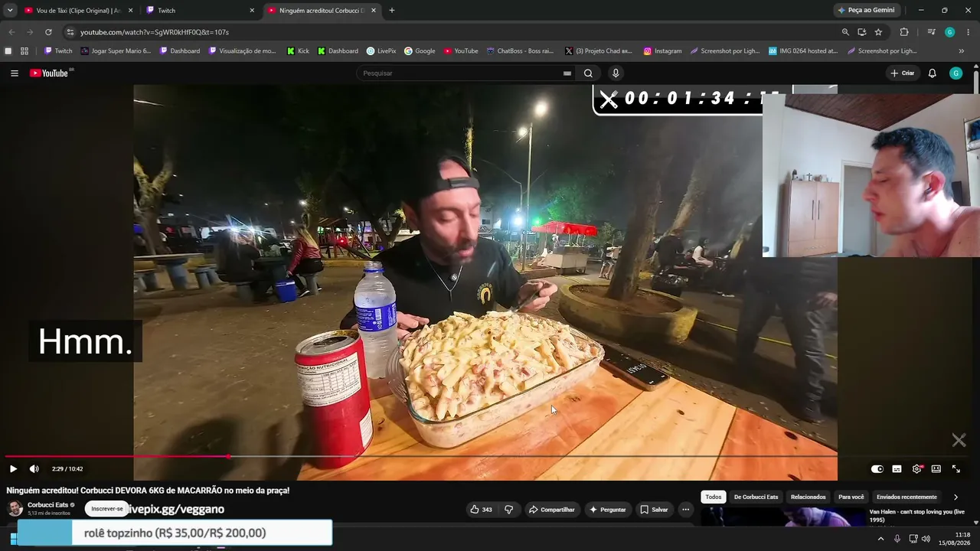Open the apps grid in bookmarks bar
The width and height of the screenshot is (980, 551).
[24, 51]
